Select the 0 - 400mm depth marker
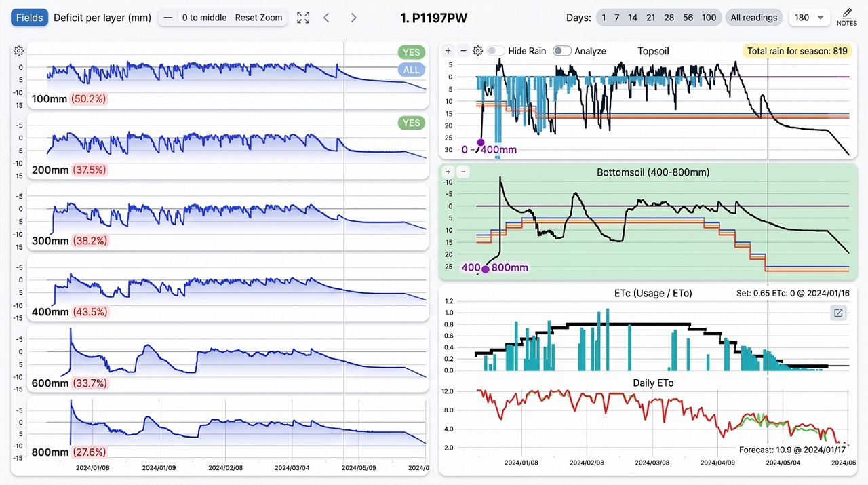The image size is (868, 485). 481,142
